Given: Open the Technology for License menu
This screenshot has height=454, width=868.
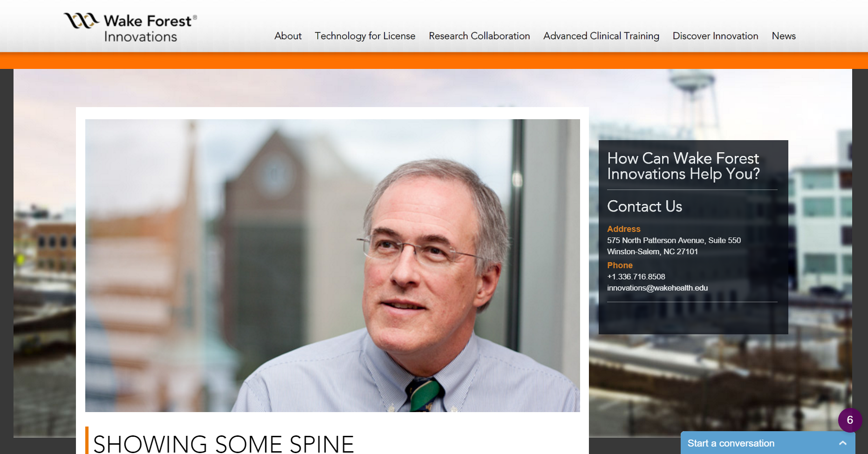Looking at the screenshot, I should 365,36.
